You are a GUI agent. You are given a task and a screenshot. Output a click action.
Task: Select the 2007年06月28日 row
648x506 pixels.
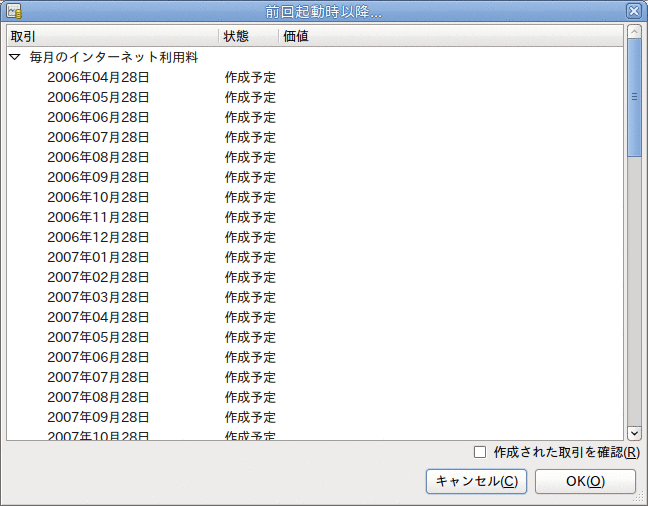tap(315, 357)
